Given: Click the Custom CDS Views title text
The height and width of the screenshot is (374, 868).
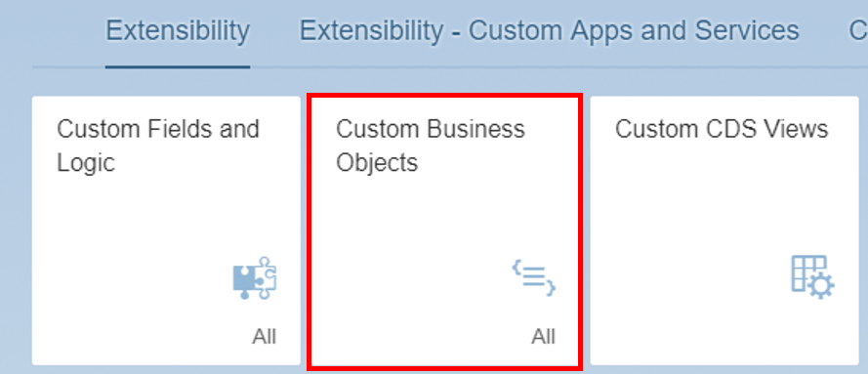Looking at the screenshot, I should click(722, 130).
